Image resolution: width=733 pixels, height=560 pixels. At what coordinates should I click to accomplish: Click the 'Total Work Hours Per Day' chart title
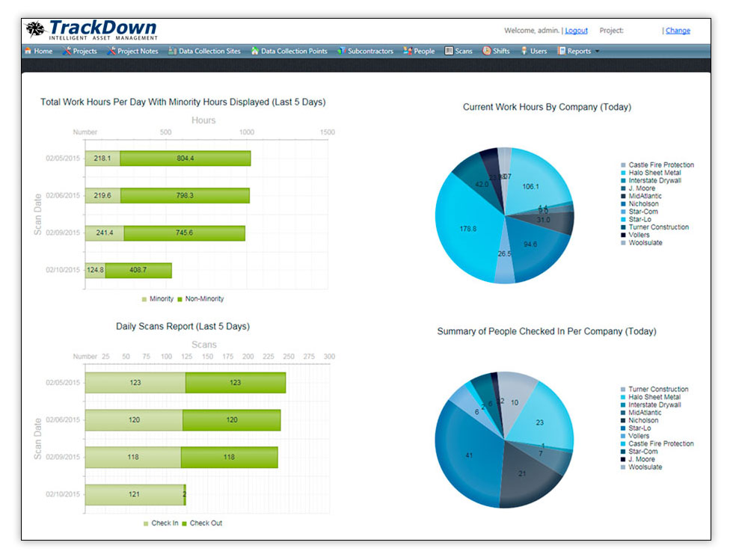coord(183,102)
